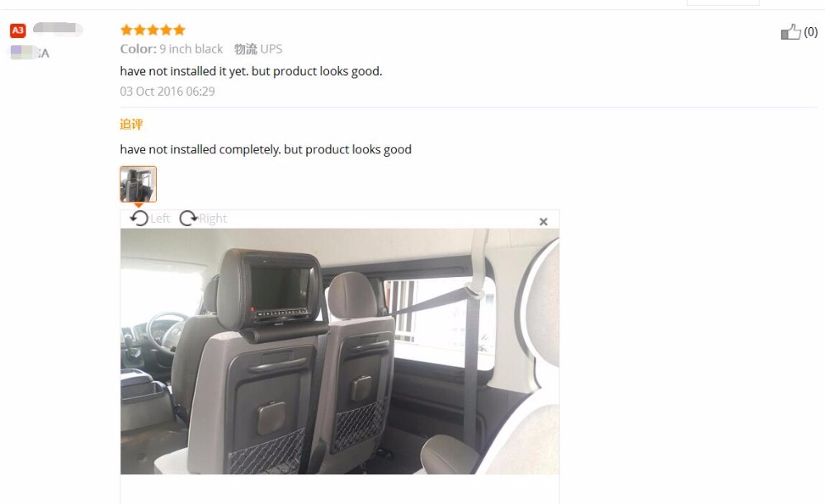Click the A3 member level badge
Image resolution: width=825 pixels, height=504 pixels.
[18, 31]
